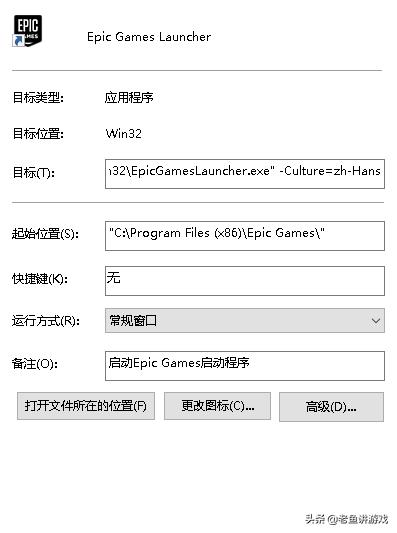Click the 目标类型 label
This screenshot has width=397, height=533.
coord(38,98)
